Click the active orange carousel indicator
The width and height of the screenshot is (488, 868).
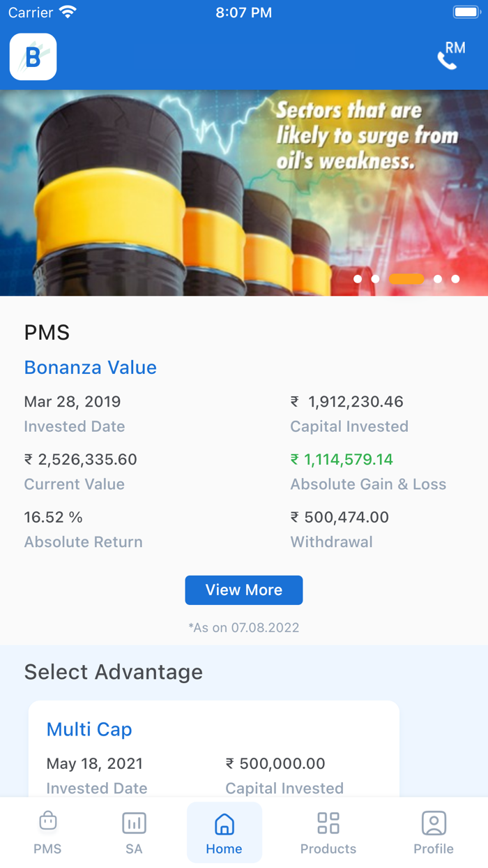pos(406,278)
